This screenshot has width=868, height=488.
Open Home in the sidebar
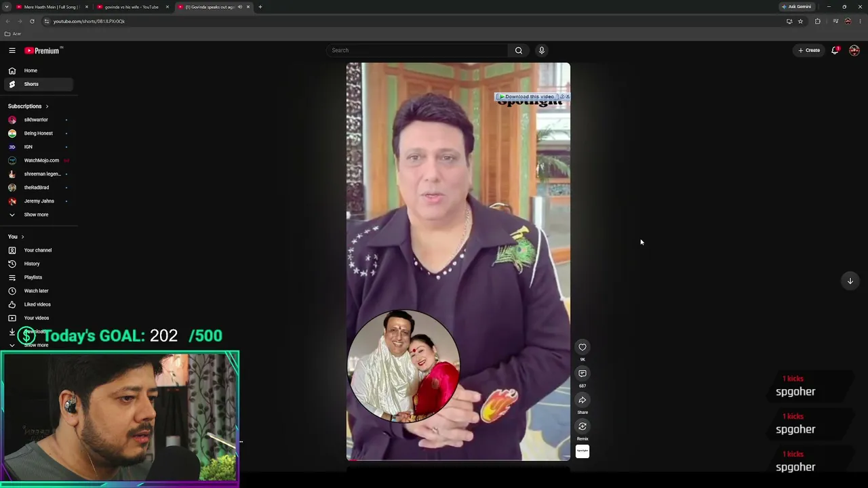coord(39,70)
